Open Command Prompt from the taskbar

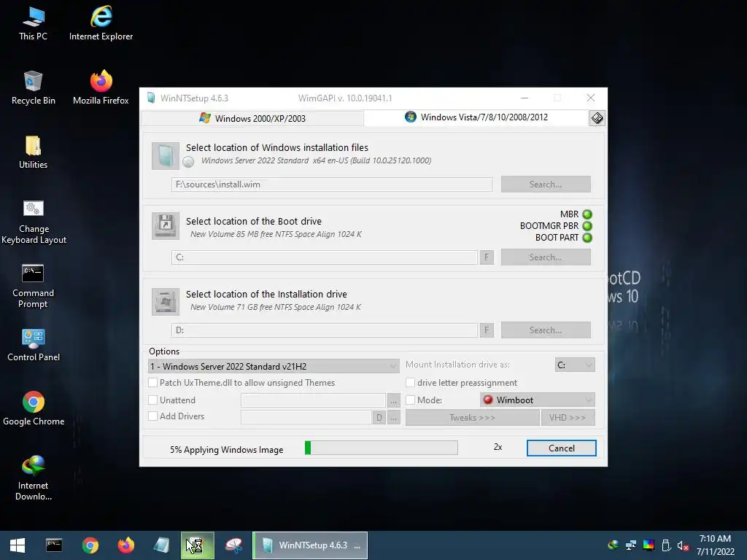coord(54,545)
